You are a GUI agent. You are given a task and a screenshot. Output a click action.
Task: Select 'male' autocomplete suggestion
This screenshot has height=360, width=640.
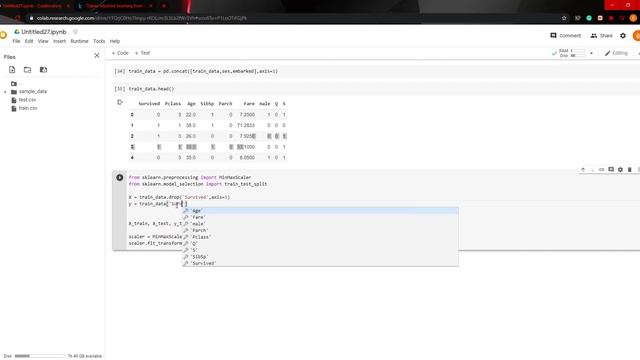tap(320, 224)
